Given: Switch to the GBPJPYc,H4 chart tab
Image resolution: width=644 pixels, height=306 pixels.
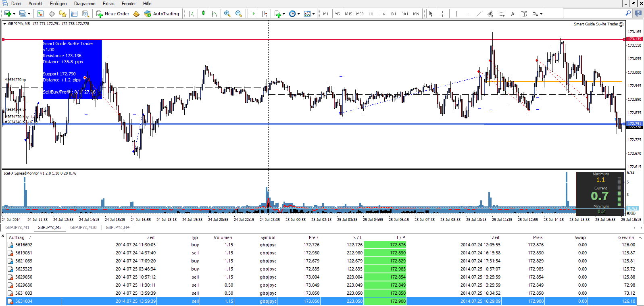Looking at the screenshot, I should 118,227.
